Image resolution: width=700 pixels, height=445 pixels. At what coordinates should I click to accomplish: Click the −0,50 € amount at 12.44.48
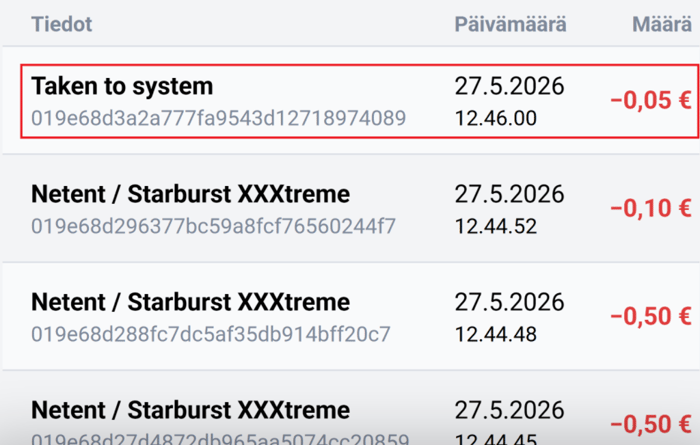tap(651, 316)
